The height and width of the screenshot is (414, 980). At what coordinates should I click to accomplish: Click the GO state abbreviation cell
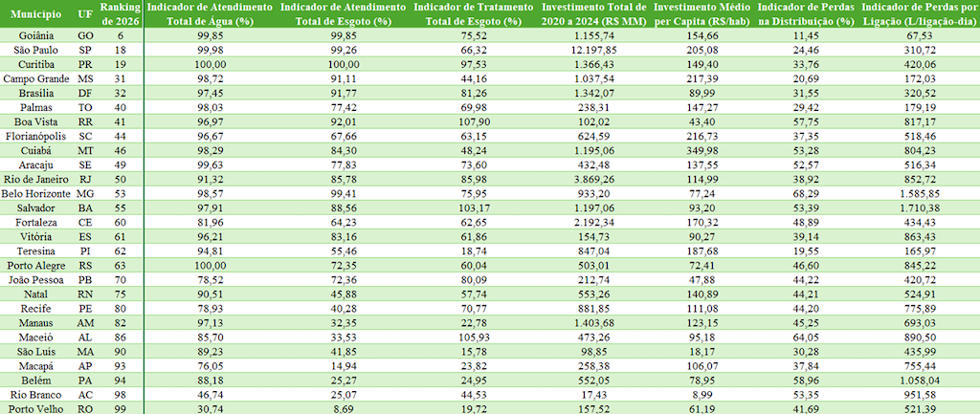85,35
